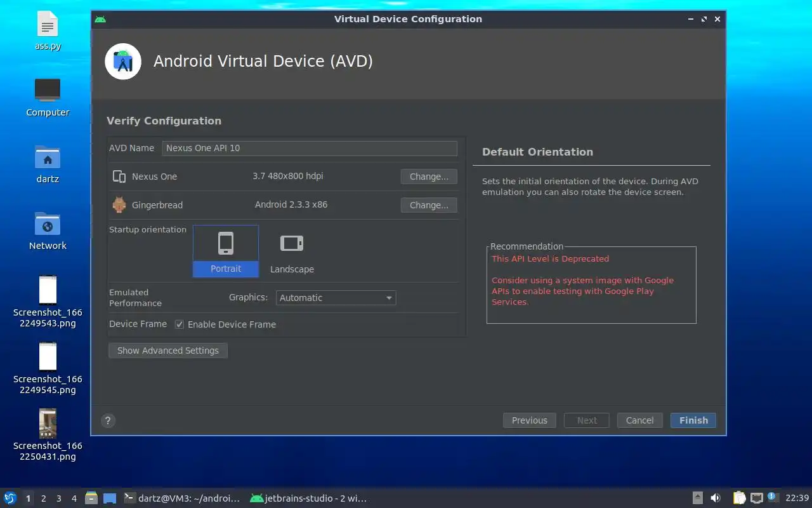Switch to workspace 2 in the taskbar
This screenshot has width=812, height=508.
click(x=43, y=498)
